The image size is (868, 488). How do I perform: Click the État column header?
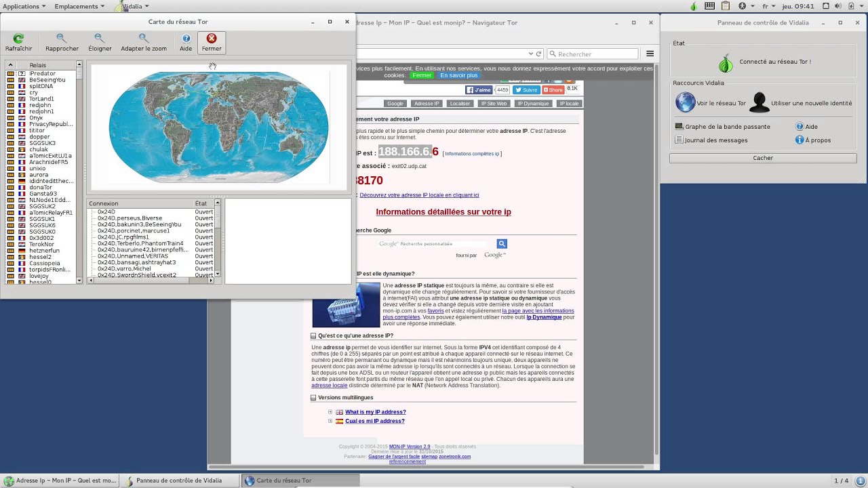click(x=203, y=203)
